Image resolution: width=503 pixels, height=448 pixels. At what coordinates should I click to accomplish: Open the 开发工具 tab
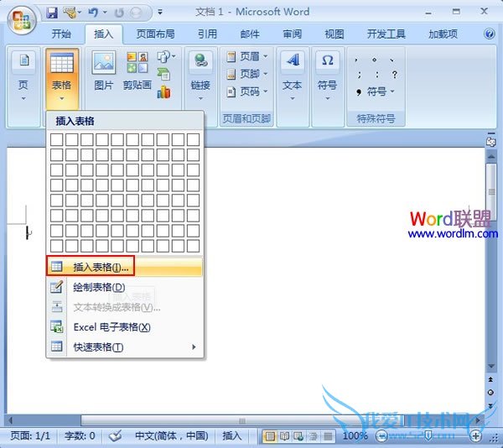pos(386,34)
